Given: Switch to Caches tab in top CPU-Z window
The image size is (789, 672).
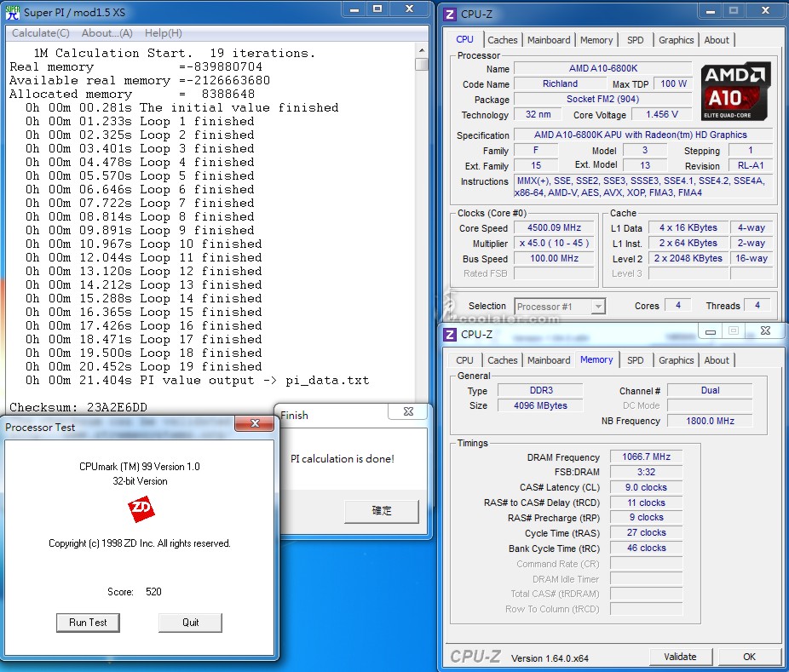Looking at the screenshot, I should tap(502, 40).
